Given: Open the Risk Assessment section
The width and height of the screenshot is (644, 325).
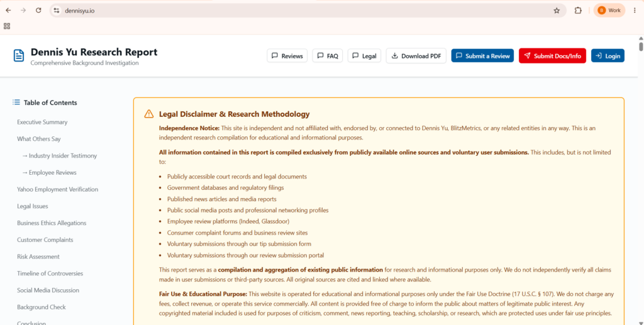Looking at the screenshot, I should pyautogui.click(x=38, y=257).
